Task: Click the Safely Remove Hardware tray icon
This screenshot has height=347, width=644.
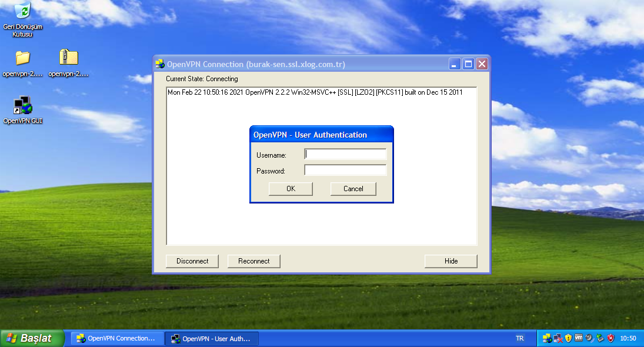Action: pyautogui.click(x=600, y=338)
